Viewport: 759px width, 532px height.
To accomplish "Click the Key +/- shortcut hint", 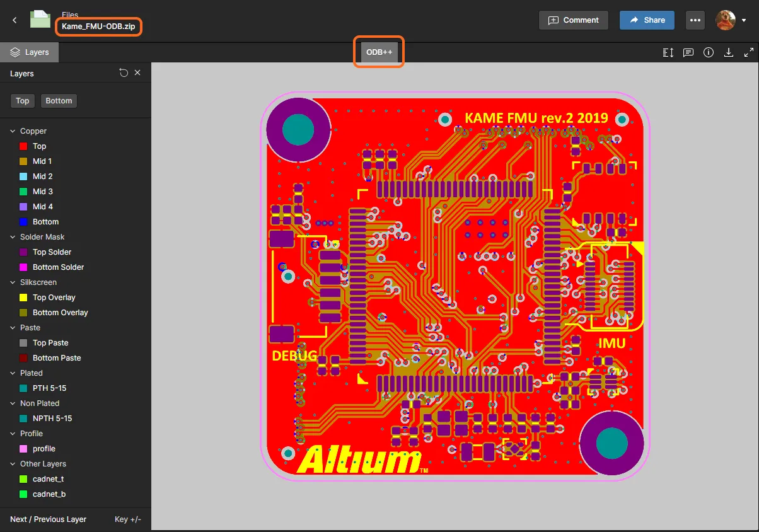I will tap(128, 519).
